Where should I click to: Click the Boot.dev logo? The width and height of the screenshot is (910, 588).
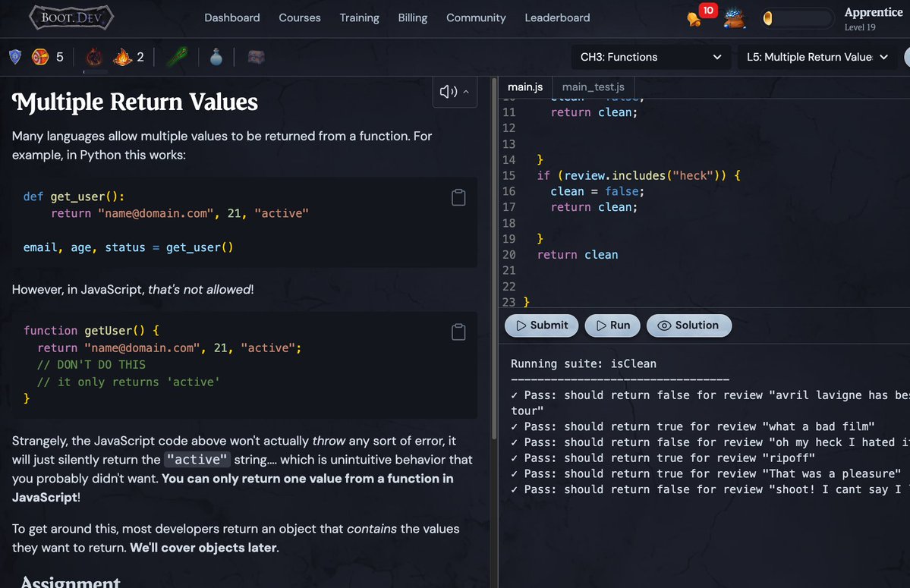[x=71, y=17]
